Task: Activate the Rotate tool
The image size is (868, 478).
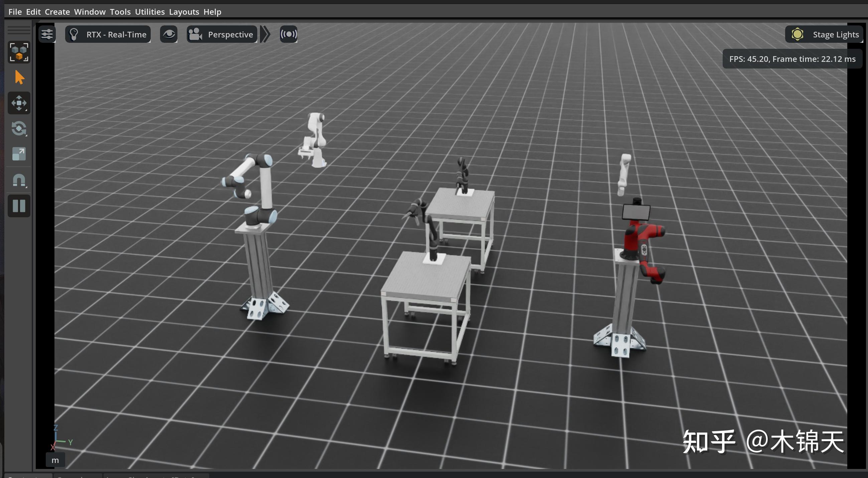Action: (19, 129)
